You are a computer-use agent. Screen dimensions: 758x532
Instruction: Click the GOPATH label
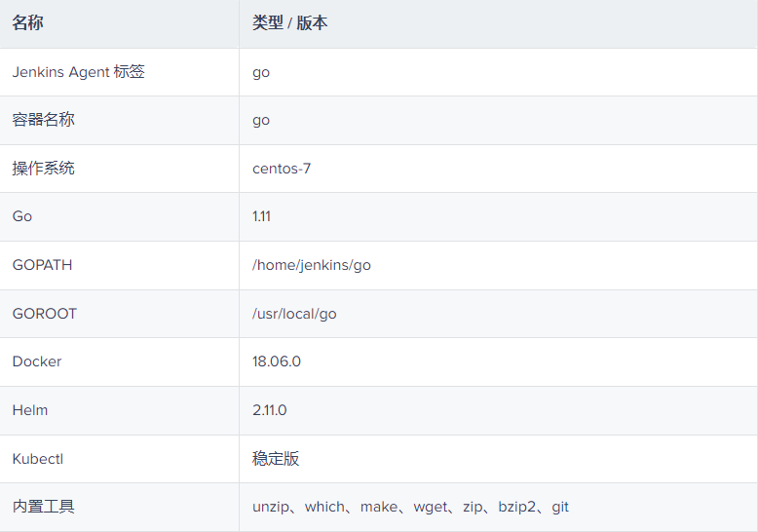click(x=42, y=265)
